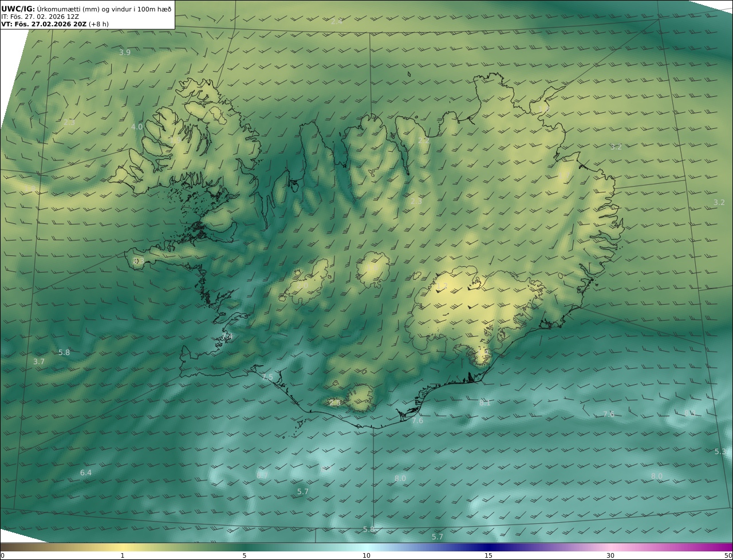Click the '15' tick label on the colour scale

(x=488, y=555)
